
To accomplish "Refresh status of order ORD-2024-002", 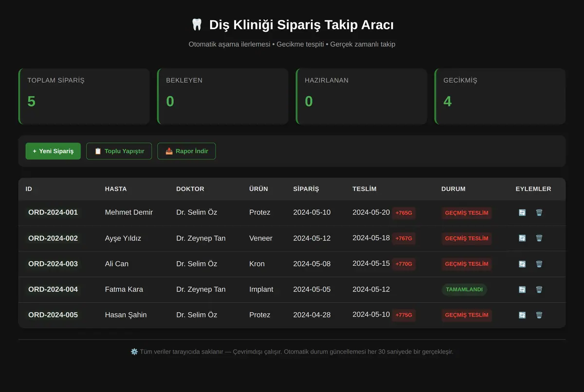I will [522, 238].
